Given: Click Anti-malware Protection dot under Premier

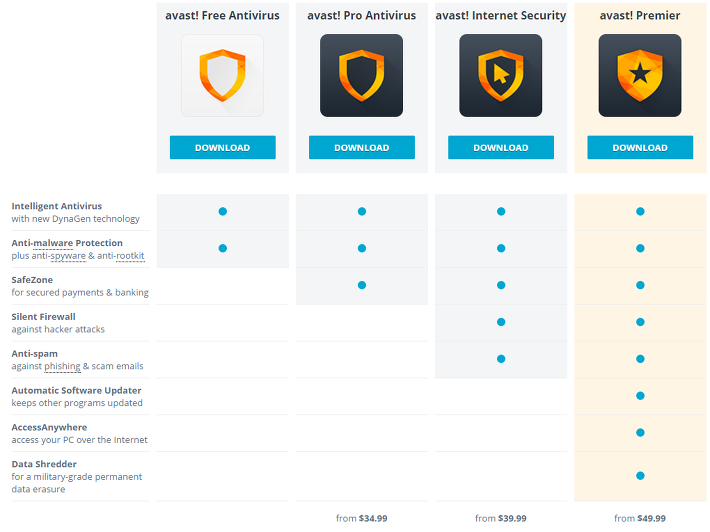Looking at the screenshot, I should point(640,248).
